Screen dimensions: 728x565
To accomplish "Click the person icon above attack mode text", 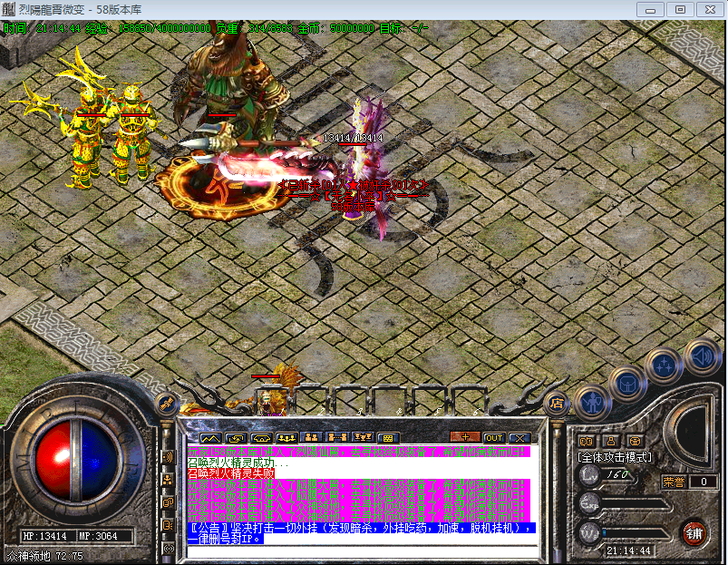I will pyautogui.click(x=610, y=441).
